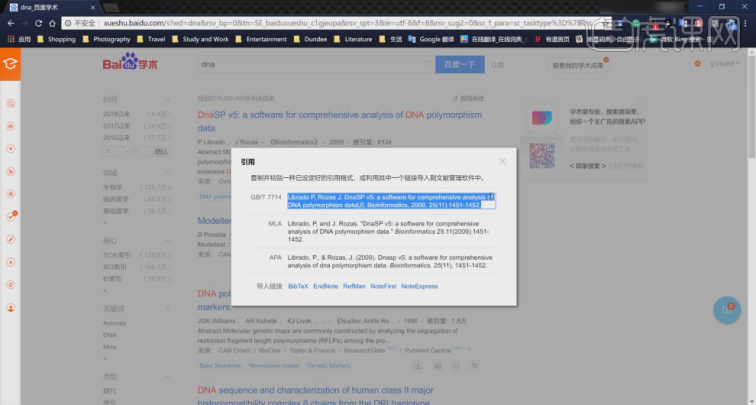Open the blue floating cart button
Viewport: 756px width, 405px height.
[727, 310]
